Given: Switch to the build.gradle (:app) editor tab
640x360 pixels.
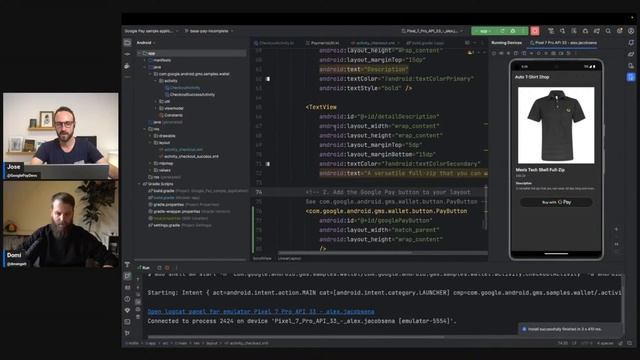Looking at the screenshot, I should (x=425, y=43).
